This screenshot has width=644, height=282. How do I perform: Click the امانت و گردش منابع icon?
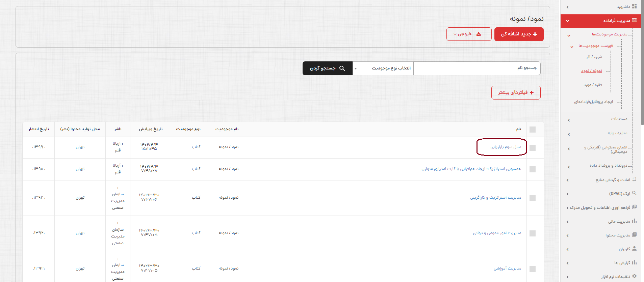tap(634, 179)
